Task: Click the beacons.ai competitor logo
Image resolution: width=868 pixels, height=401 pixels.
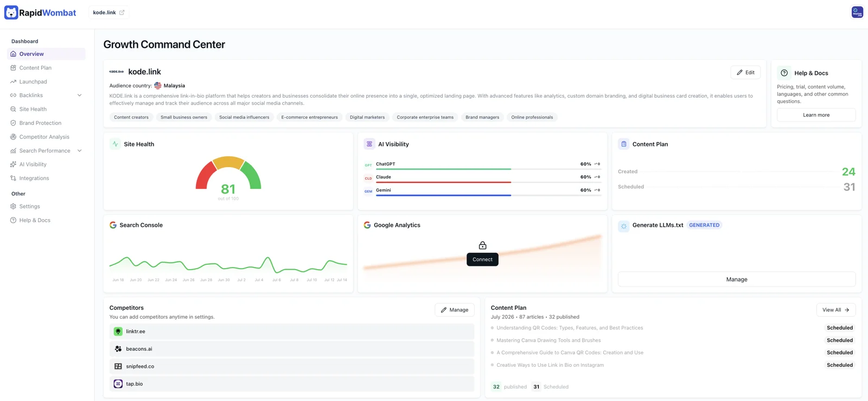Action: [118, 349]
